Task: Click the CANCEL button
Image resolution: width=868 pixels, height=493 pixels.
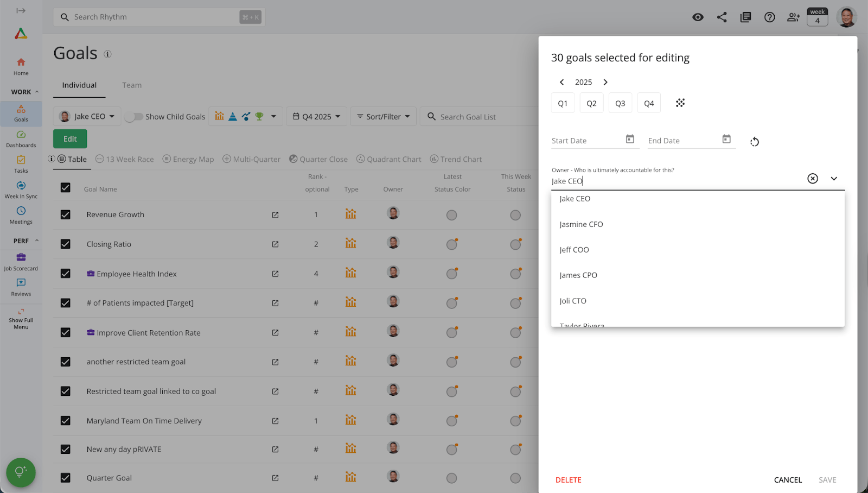Action: click(x=788, y=480)
